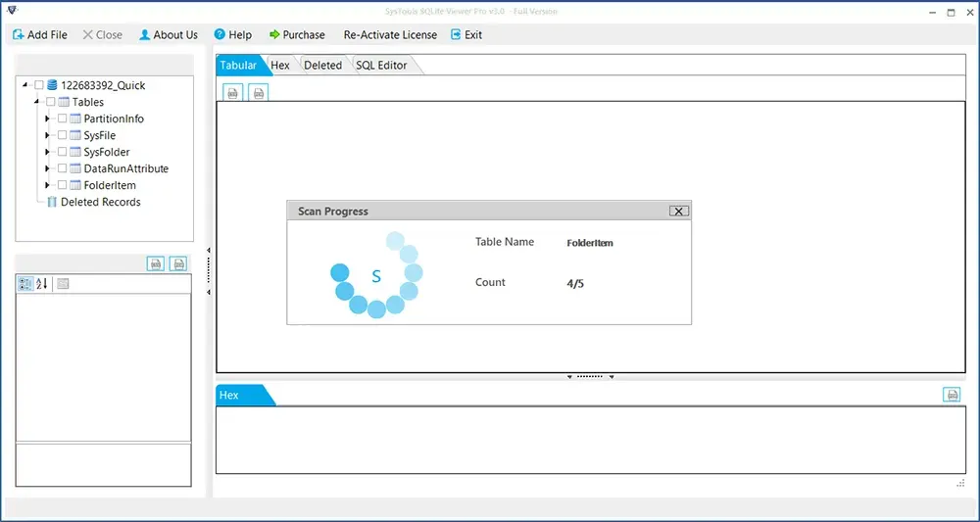Select the DataRunAttribute table
980x522 pixels.
pos(126,168)
